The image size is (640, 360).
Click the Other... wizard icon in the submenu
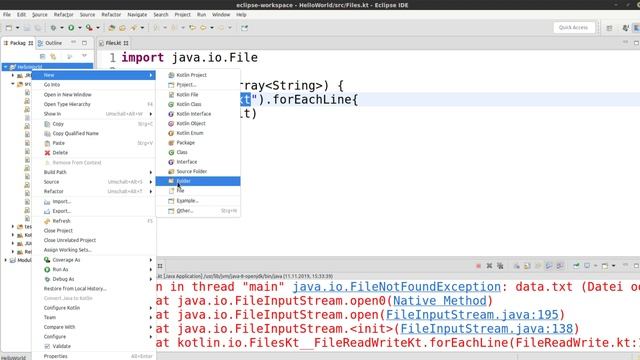pyautogui.click(x=171, y=211)
